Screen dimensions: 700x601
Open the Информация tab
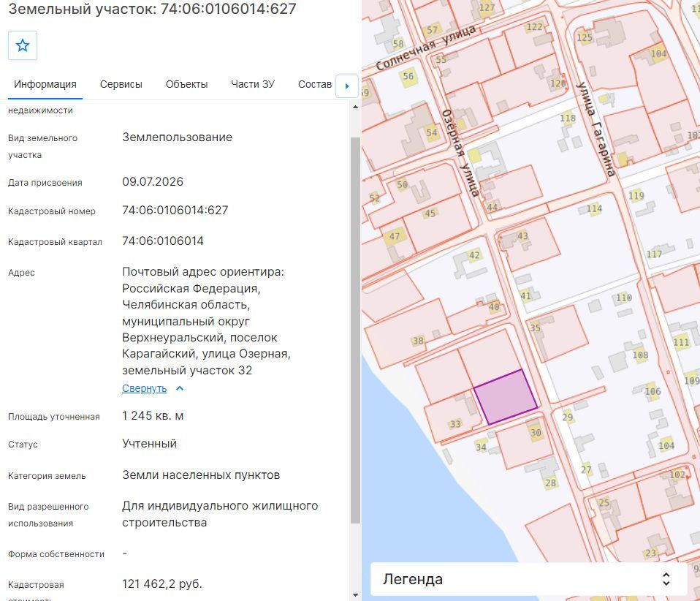(45, 85)
